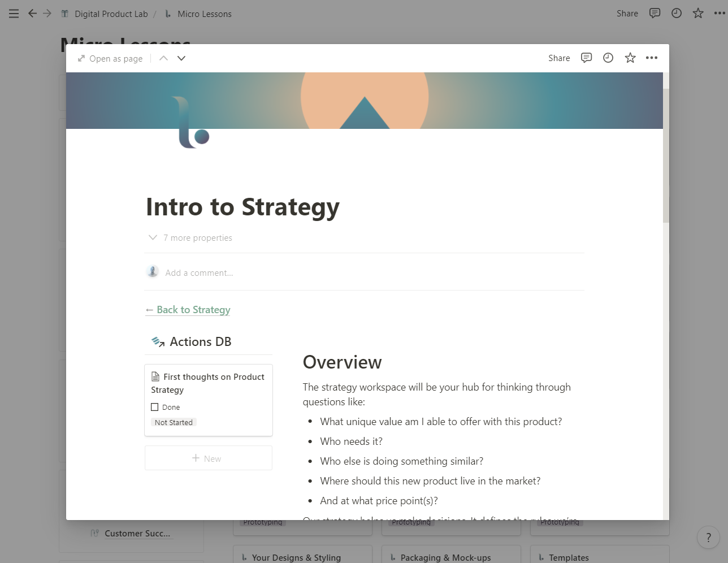This screenshot has height=563, width=728.
Task: Go to next record with the down chevron
Action: coord(181,58)
